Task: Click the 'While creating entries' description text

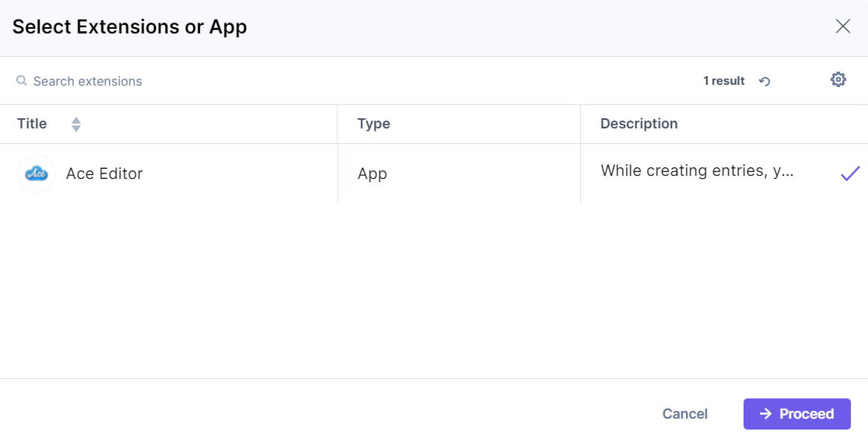Action: pyautogui.click(x=697, y=170)
